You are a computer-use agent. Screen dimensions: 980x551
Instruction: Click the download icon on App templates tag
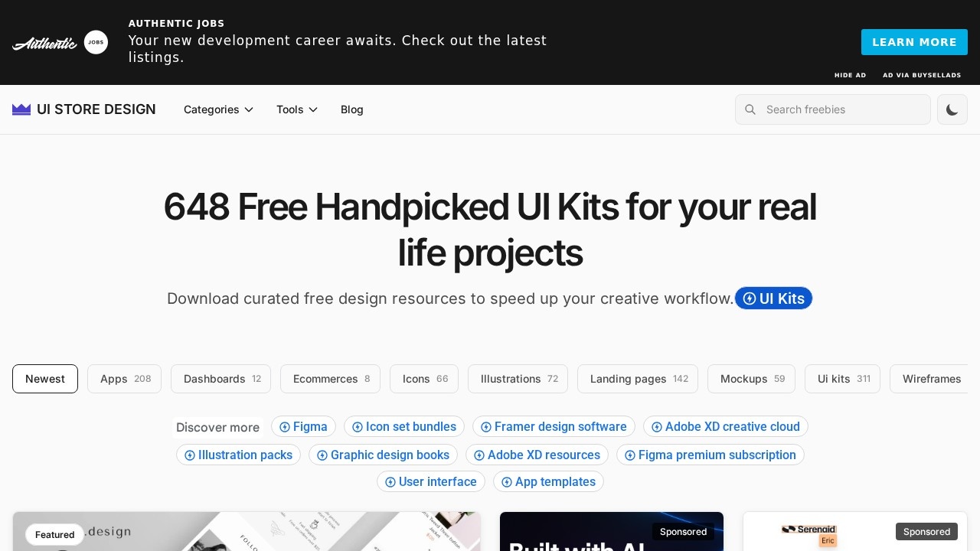pos(507,482)
